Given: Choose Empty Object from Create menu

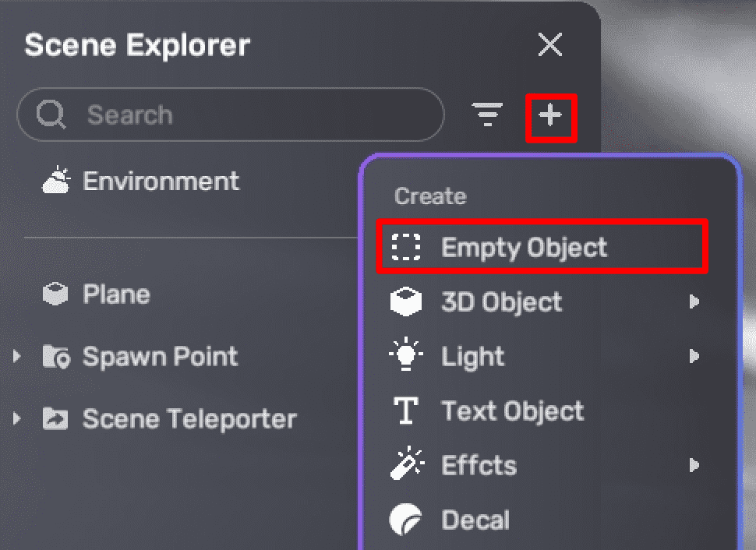Looking at the screenshot, I should [524, 248].
